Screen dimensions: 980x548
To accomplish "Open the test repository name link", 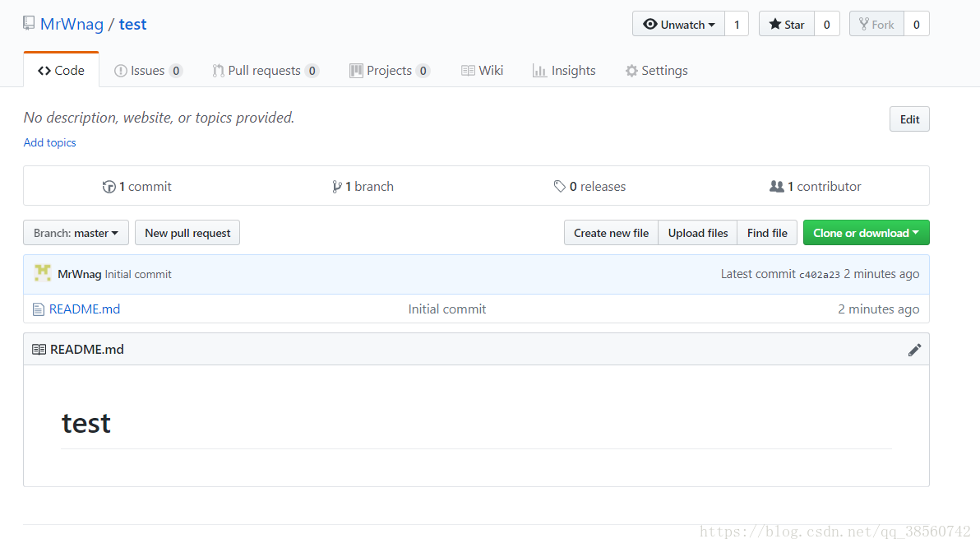I will pyautogui.click(x=132, y=24).
